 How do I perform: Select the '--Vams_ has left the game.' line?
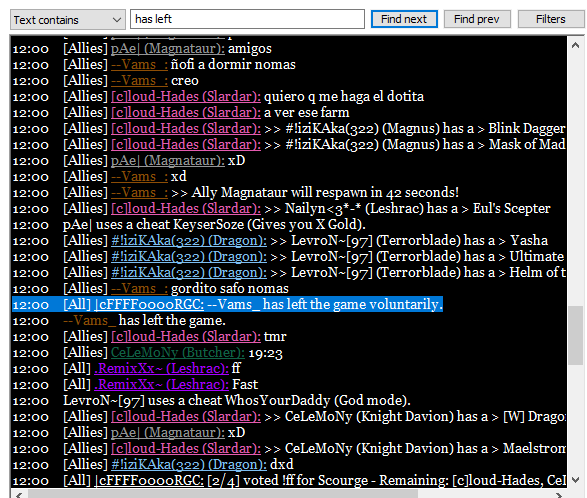[x=144, y=321]
